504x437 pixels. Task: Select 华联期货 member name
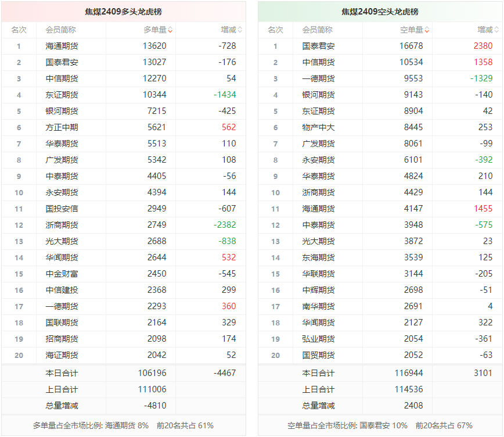tap(318, 274)
